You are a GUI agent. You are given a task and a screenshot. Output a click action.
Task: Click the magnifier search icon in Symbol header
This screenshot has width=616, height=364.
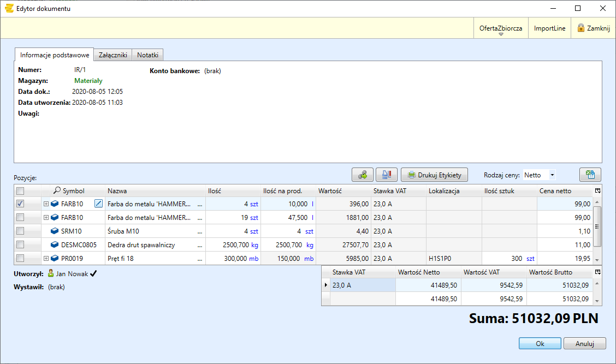[x=57, y=191]
